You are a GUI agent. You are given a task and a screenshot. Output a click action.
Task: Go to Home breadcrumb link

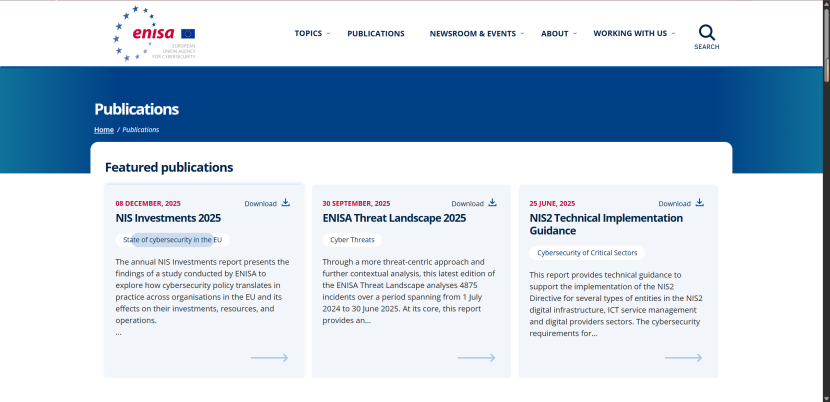(104, 130)
